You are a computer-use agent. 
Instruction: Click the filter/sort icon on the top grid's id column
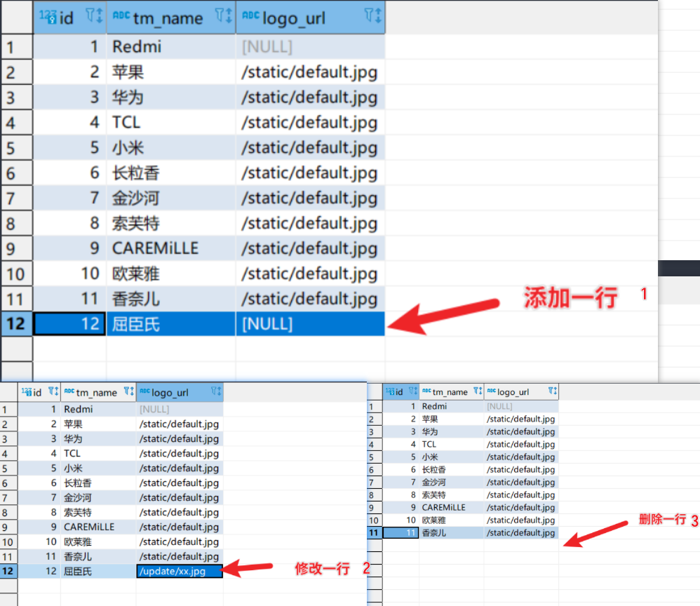94,16
